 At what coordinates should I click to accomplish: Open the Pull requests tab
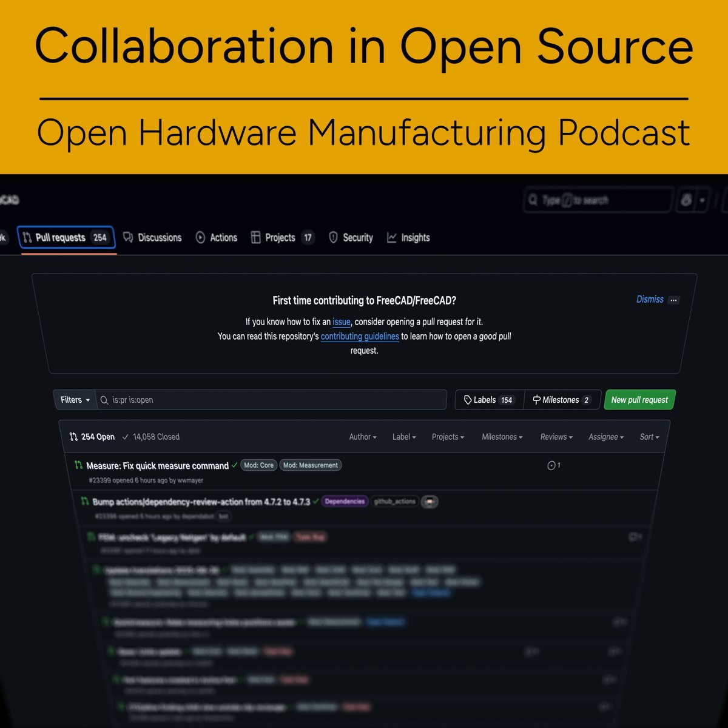pyautogui.click(x=66, y=237)
